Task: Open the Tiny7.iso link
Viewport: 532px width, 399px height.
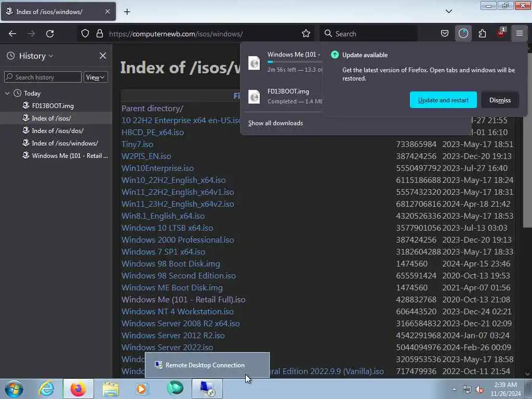Action: [x=137, y=144]
